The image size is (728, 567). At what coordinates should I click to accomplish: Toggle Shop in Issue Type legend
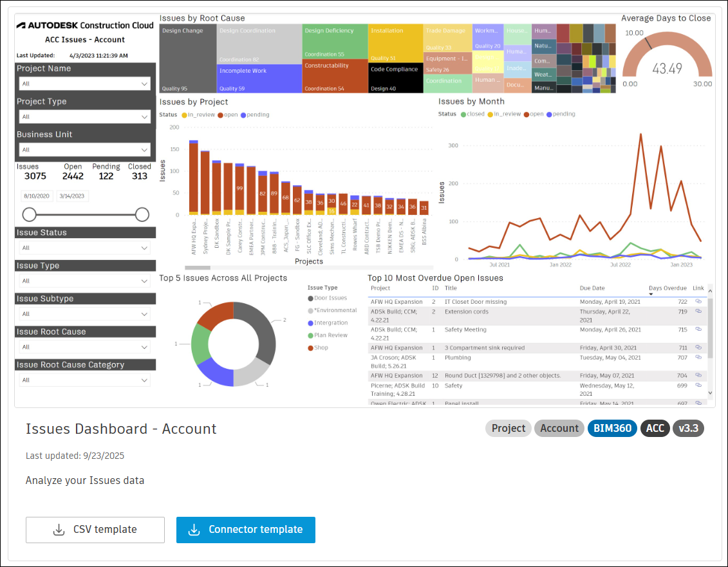(318, 348)
